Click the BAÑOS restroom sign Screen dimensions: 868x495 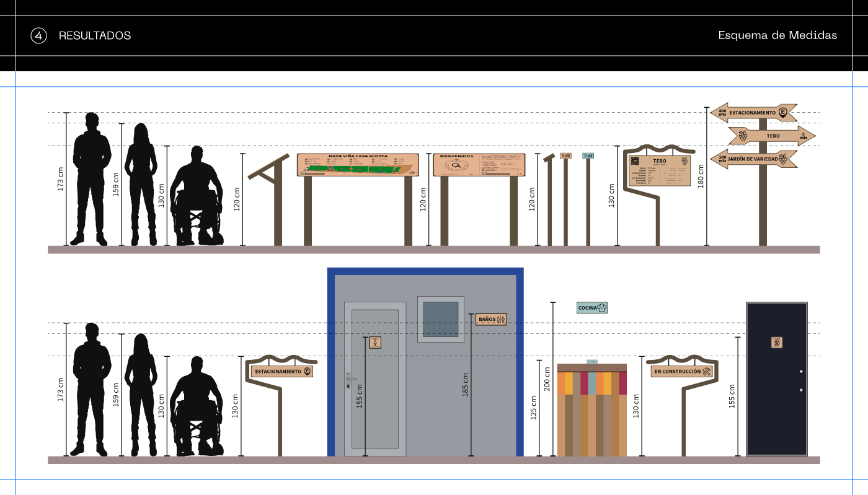tap(492, 319)
